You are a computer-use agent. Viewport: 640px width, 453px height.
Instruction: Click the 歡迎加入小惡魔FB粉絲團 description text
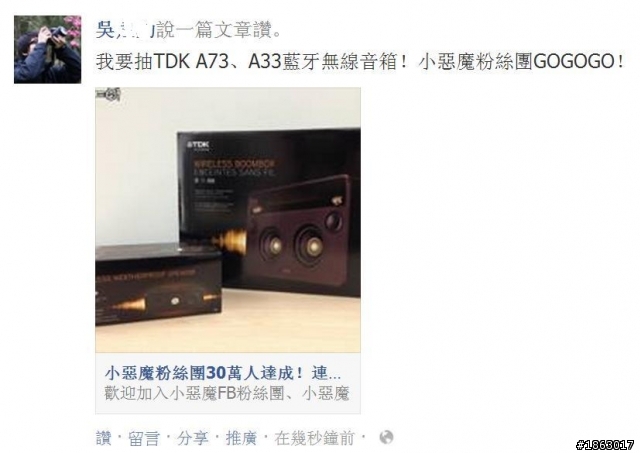pos(227,394)
